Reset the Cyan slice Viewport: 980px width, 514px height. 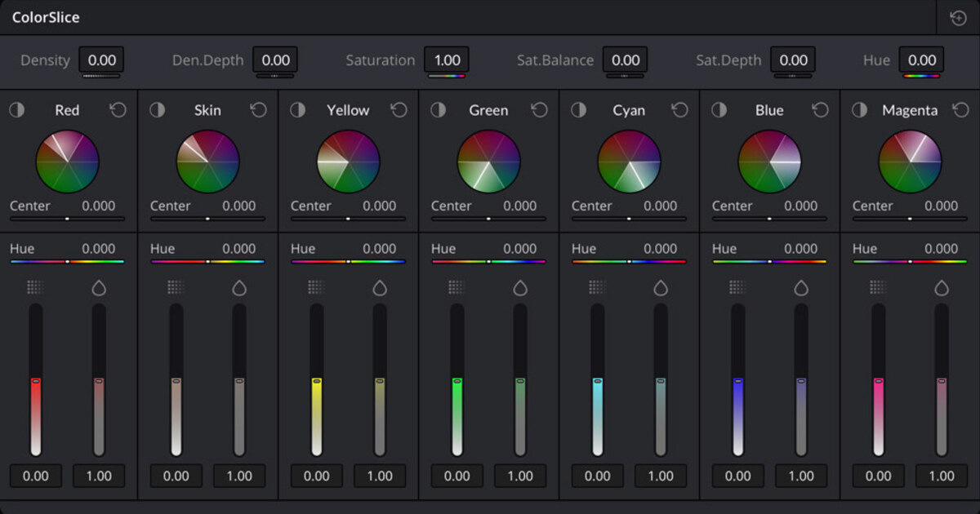[x=679, y=110]
